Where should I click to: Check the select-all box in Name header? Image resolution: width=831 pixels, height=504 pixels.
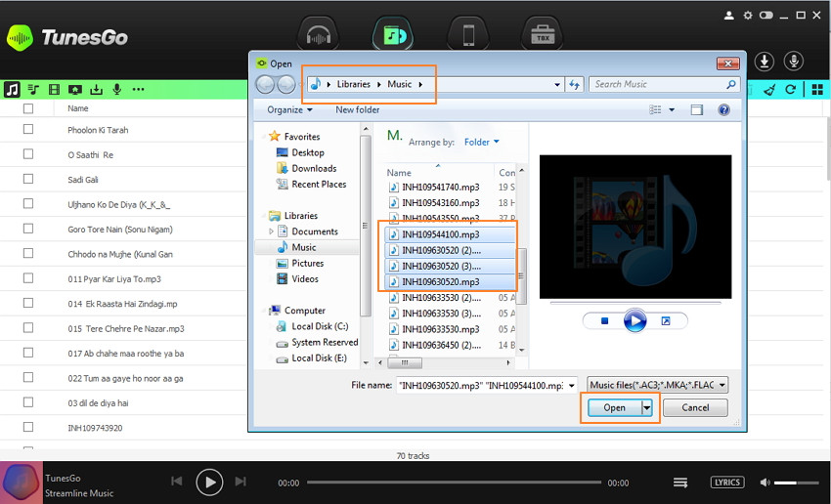pyautogui.click(x=28, y=108)
